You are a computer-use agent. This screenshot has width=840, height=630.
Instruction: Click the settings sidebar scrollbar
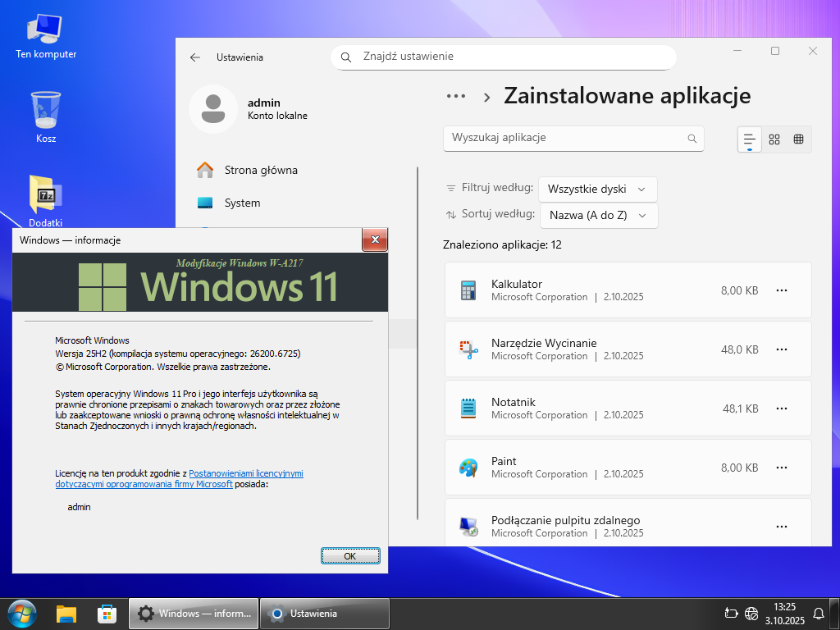[418, 345]
